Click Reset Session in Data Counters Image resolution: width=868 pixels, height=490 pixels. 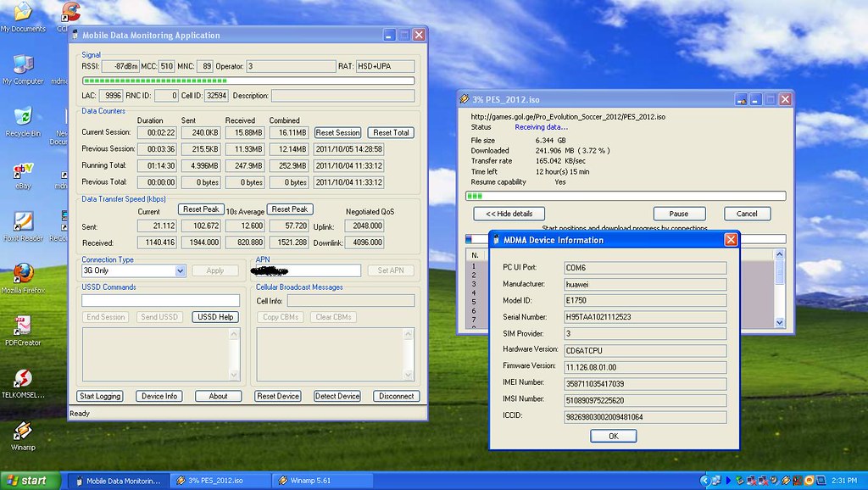(337, 133)
